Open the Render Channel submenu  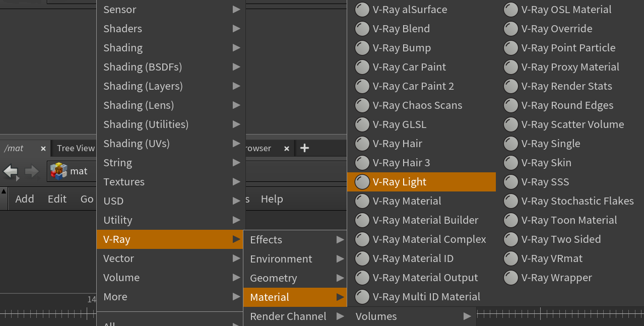(x=295, y=316)
